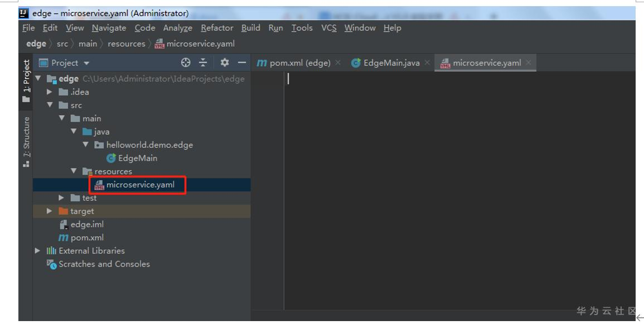Open the Edit menu
644x325 pixels.
click(50, 28)
